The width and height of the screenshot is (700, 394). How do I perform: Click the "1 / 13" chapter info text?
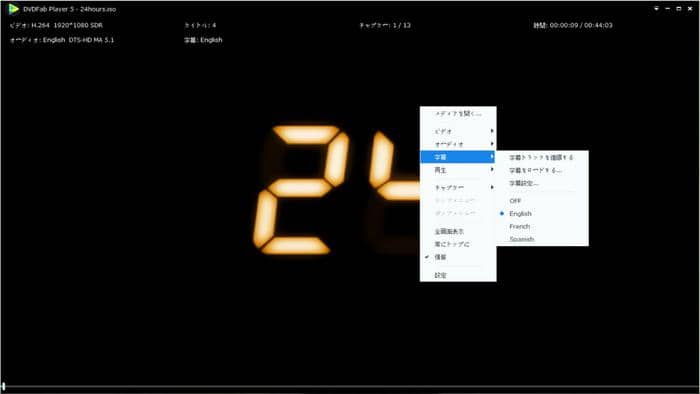[402, 25]
